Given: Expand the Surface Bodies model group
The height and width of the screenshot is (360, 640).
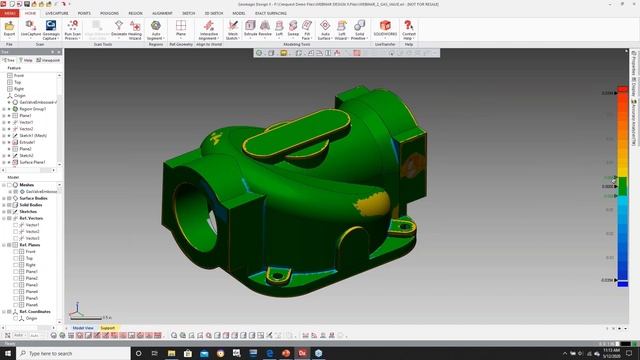Looking at the screenshot, I should click(4, 198).
